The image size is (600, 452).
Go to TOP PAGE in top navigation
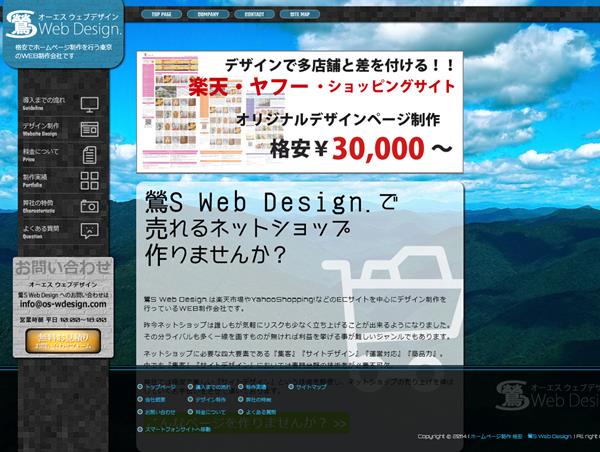(161, 14)
